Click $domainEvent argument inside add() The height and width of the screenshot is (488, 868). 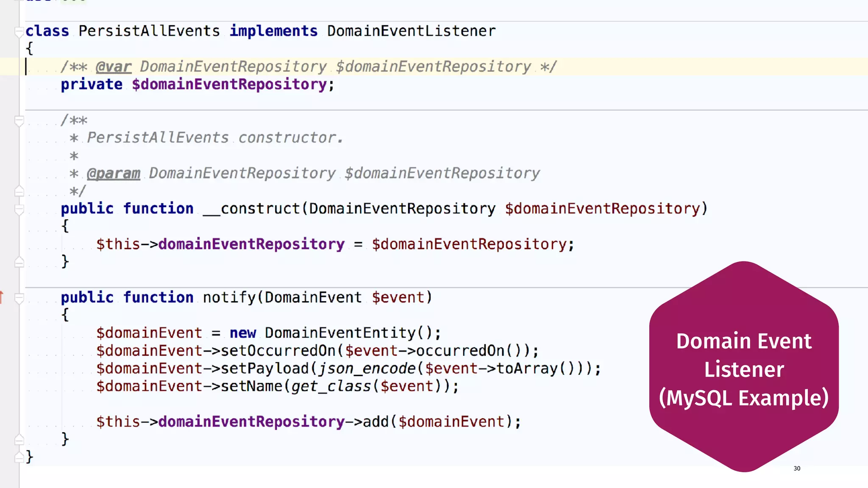(451, 422)
